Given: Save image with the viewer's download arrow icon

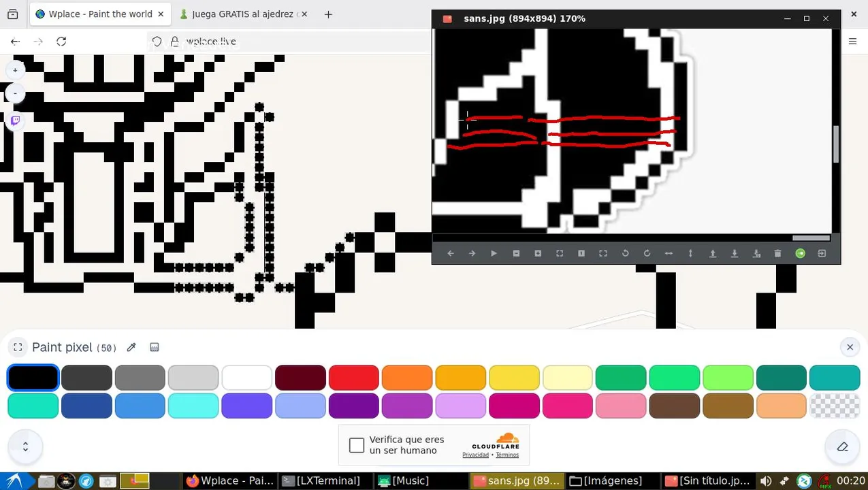Looking at the screenshot, I should [735, 253].
